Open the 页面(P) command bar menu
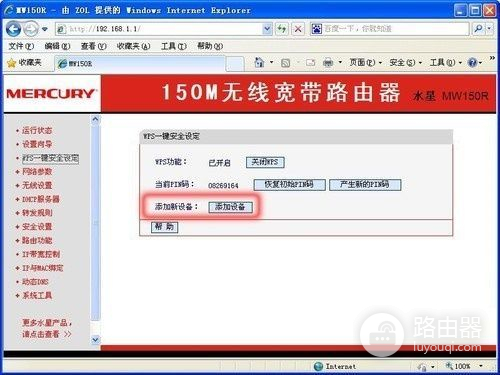Viewport: 500px width, 375px height. click(365, 62)
